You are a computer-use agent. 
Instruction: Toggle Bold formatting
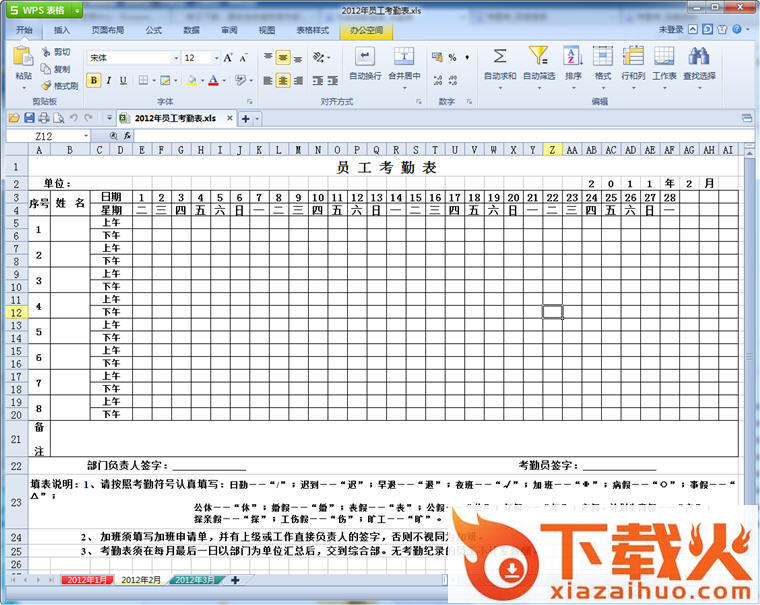tap(94, 80)
